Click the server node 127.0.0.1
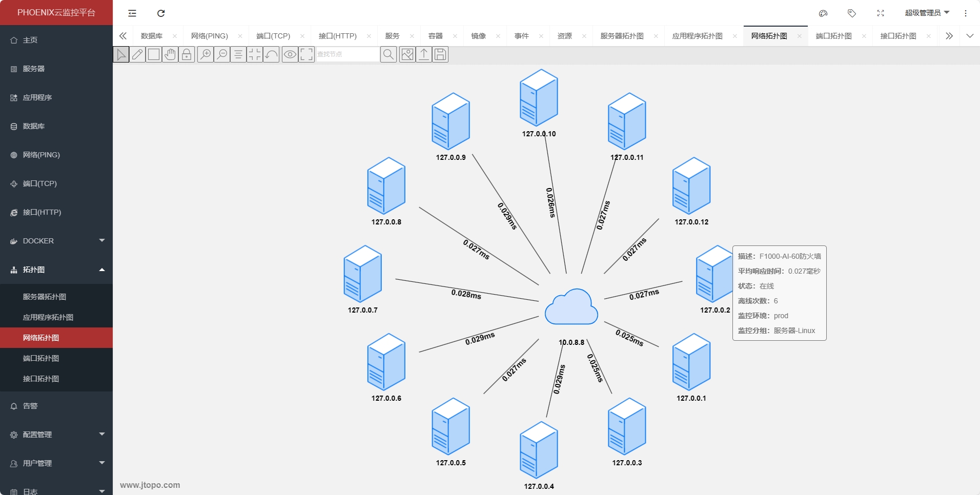 click(x=691, y=362)
